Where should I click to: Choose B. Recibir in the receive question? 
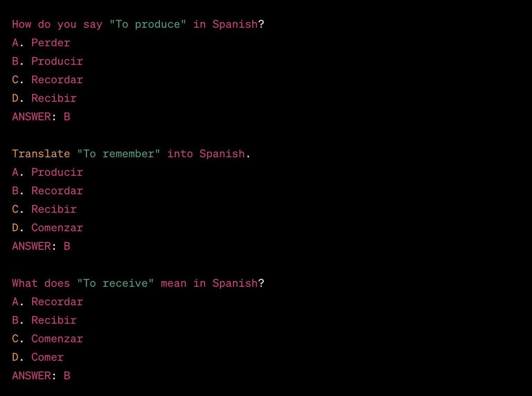44,320
